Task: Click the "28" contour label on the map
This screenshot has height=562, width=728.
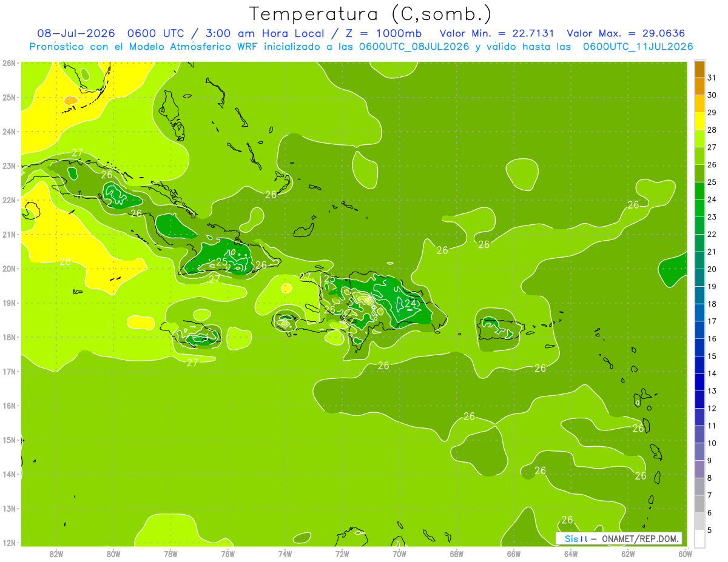Action: (x=66, y=262)
